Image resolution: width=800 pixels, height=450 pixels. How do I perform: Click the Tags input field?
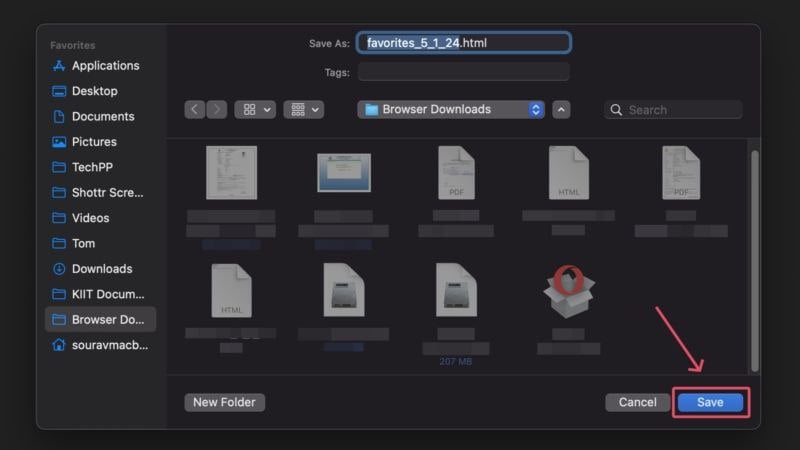tap(464, 72)
